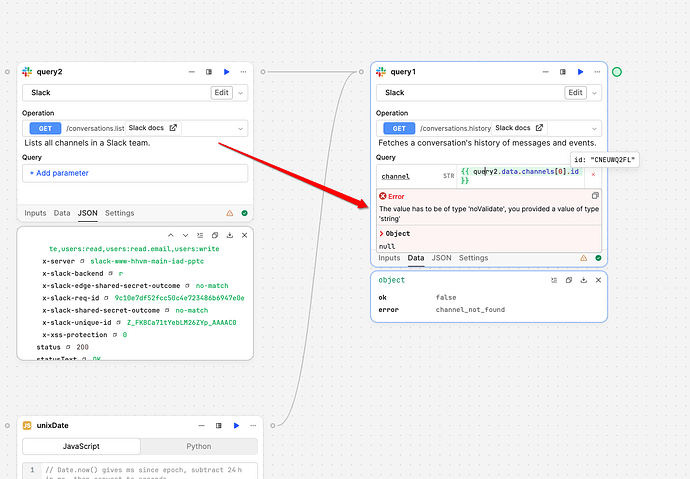
Task: Expand the /conversations.history operation dropdown
Action: pyautogui.click(x=595, y=129)
